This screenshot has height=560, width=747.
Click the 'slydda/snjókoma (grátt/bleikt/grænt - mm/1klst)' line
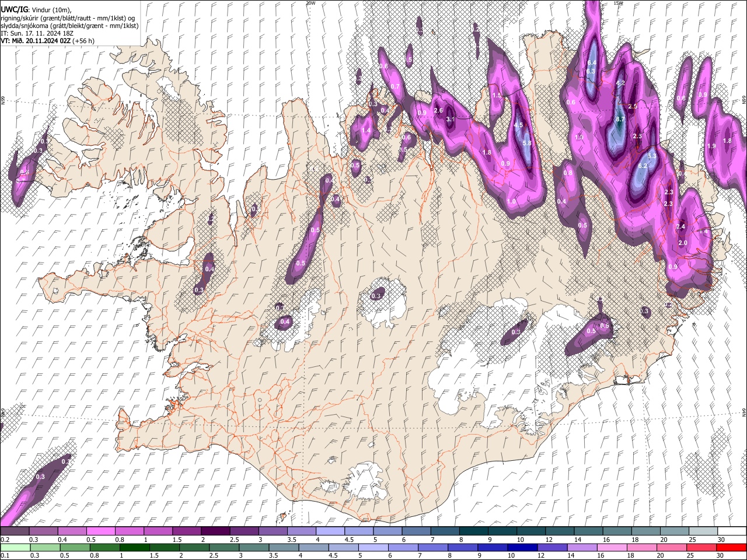tap(69, 26)
